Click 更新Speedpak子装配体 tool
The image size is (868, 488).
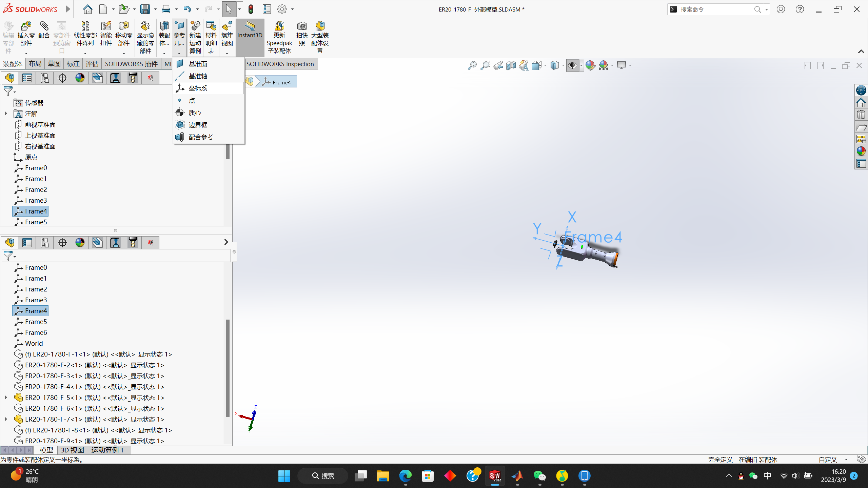(x=279, y=37)
